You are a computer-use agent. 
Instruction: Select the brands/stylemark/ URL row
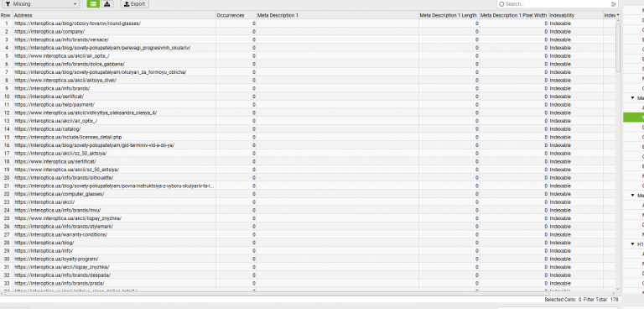[x=64, y=227]
